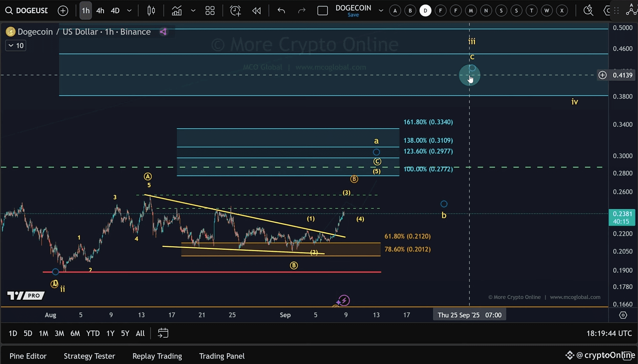Open the DOGEUSD symbol search
Image resolution: width=638 pixels, height=364 pixels.
pyautogui.click(x=27, y=10)
